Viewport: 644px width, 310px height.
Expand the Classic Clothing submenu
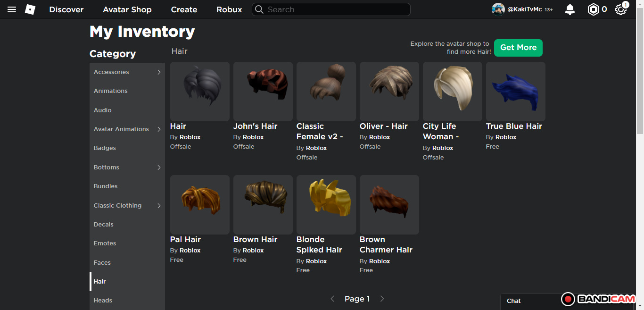pyautogui.click(x=159, y=206)
